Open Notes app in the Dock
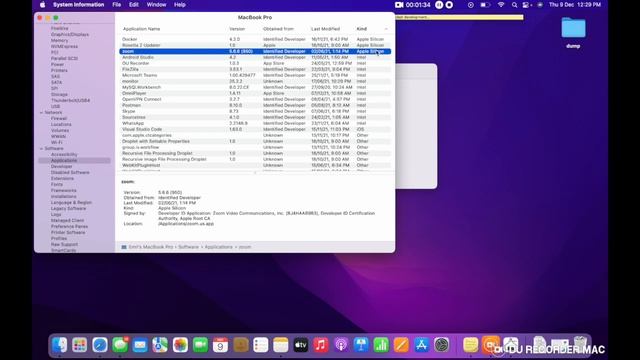The height and width of the screenshot is (360, 640). click(281, 345)
